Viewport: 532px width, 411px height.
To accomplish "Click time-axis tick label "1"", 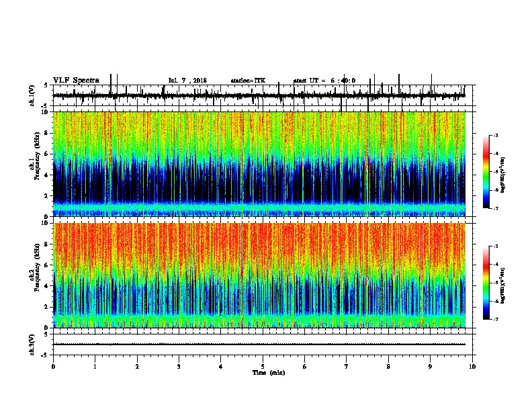I will tap(95, 367).
